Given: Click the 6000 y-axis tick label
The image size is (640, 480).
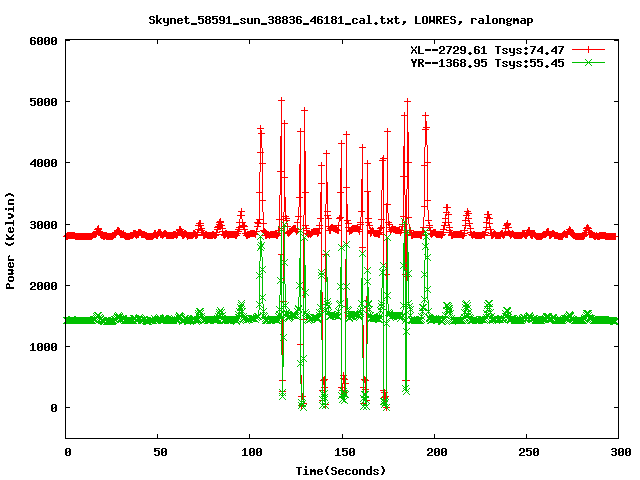Looking at the screenshot, I should pos(43,41).
